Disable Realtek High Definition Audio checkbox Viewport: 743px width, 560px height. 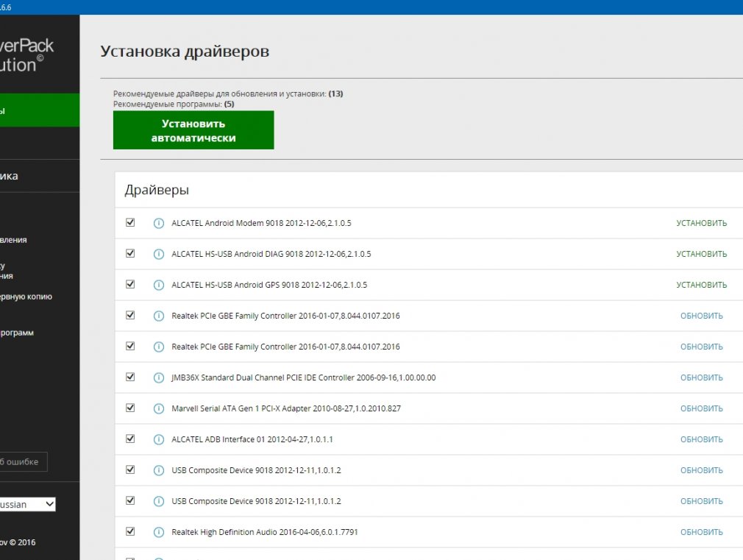[x=130, y=531]
